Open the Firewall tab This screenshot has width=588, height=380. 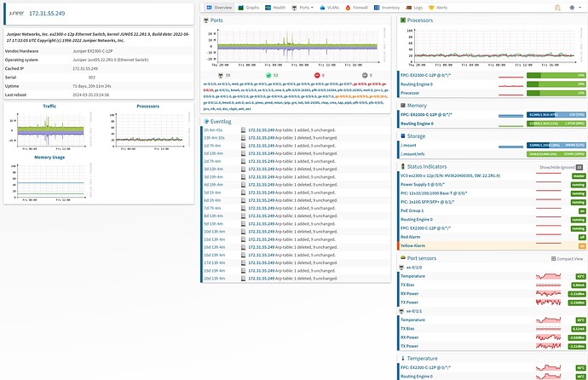point(356,8)
